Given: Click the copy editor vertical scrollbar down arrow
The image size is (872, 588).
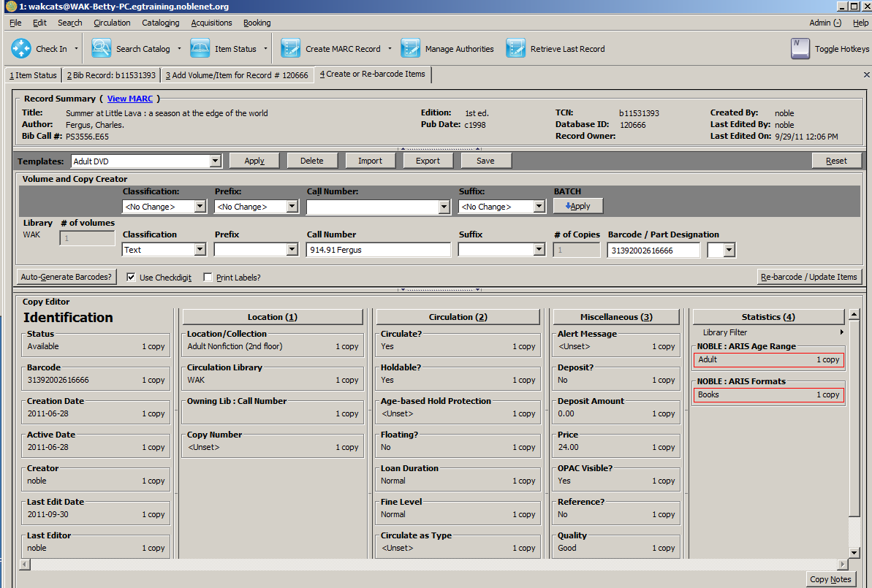Looking at the screenshot, I should (x=854, y=552).
